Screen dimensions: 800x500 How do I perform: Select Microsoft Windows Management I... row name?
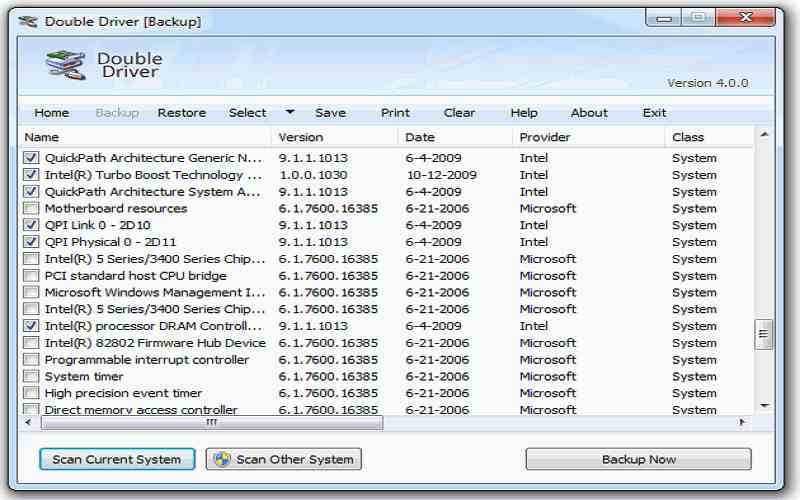(155, 292)
